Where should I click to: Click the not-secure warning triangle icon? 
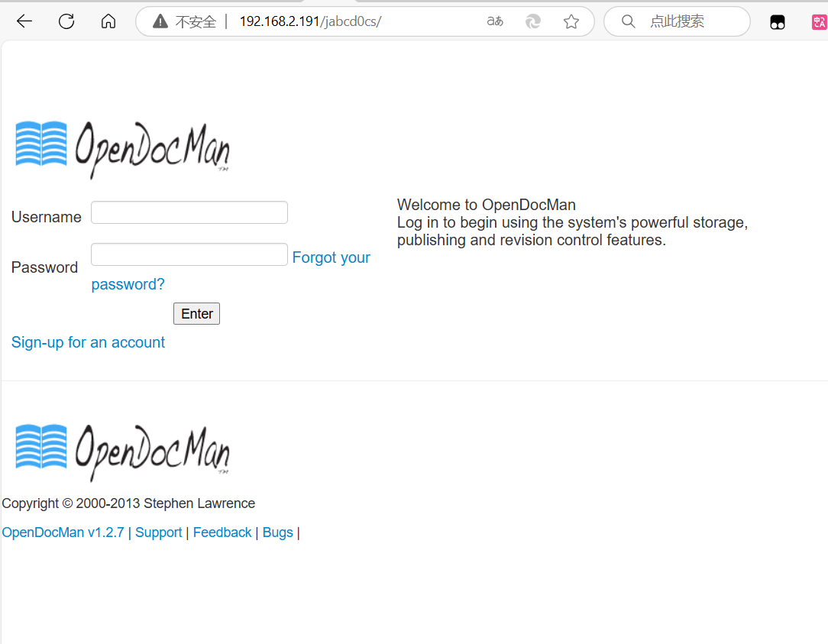(160, 21)
